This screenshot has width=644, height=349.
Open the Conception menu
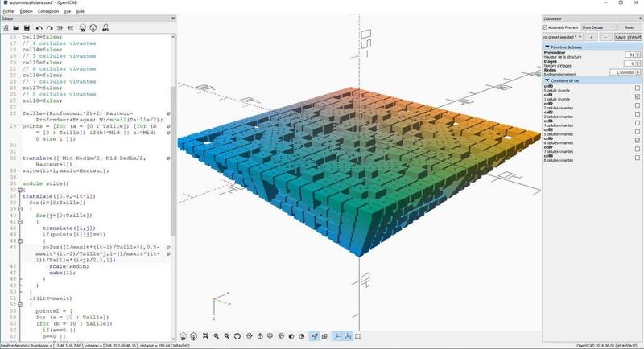coord(48,11)
